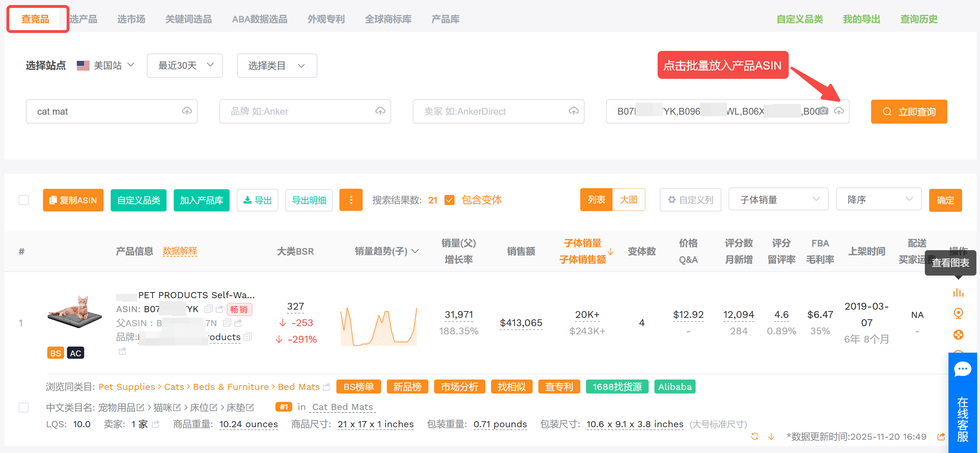Tick the select-all checkbox in toolbar
Viewport: 980px width, 453px height.
point(24,200)
